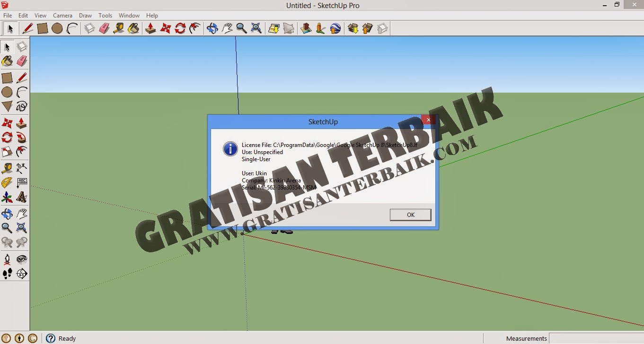Click the Help question mark in status bar
The height and width of the screenshot is (344, 644).
[x=51, y=338]
